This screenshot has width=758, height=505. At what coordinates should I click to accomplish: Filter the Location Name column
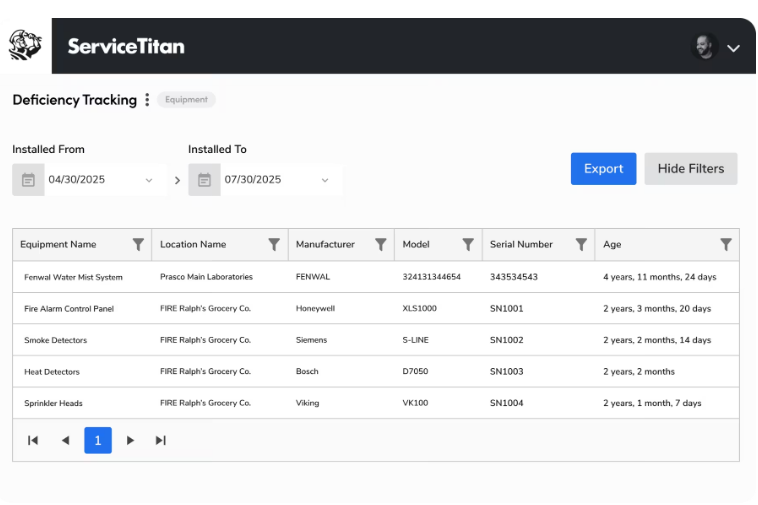coord(274,245)
